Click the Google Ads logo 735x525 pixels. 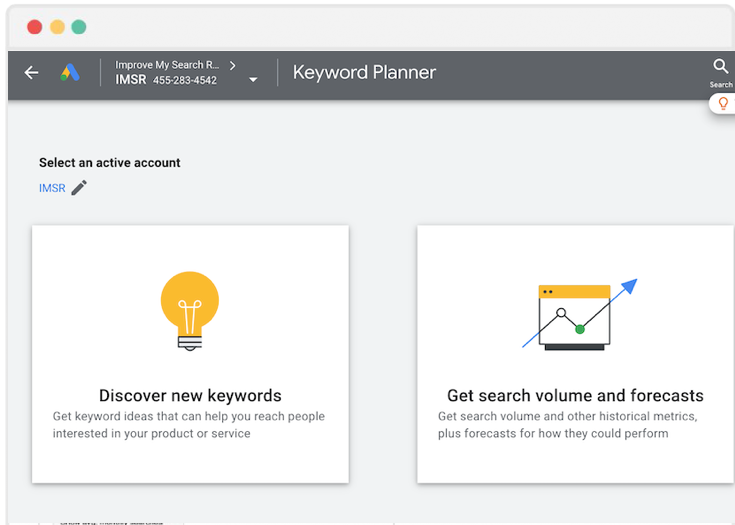tap(69, 73)
